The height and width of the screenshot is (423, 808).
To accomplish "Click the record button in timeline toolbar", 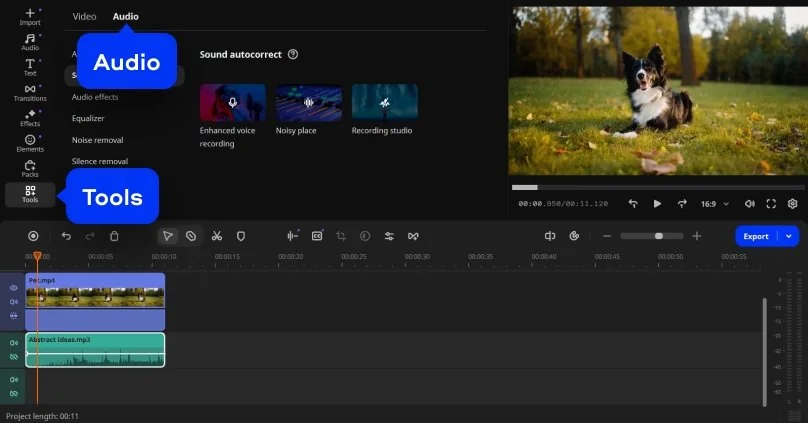I will coord(33,236).
